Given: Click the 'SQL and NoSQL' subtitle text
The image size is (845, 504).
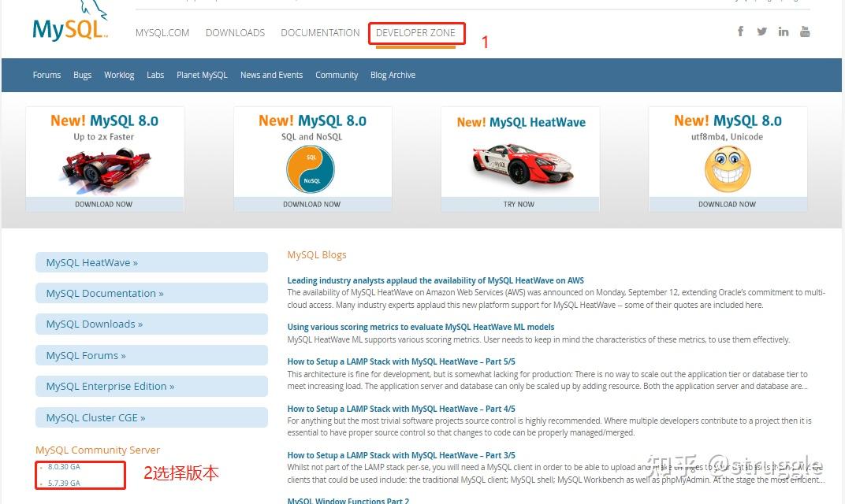Looking at the screenshot, I should pyautogui.click(x=311, y=137).
